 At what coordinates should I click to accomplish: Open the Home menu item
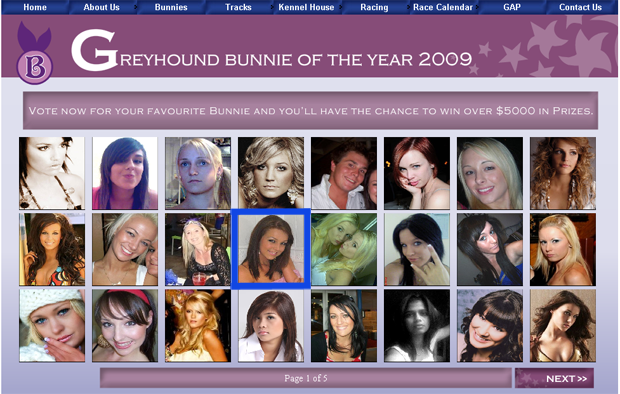(x=35, y=7)
